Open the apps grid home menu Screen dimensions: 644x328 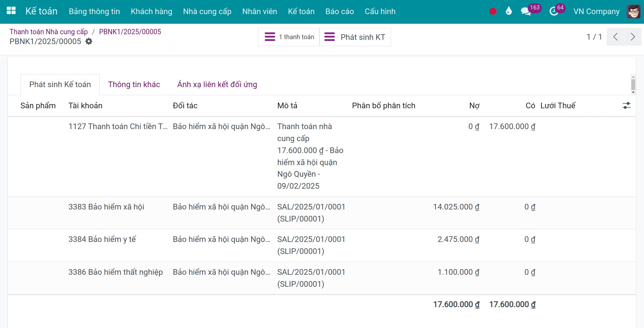pos(11,11)
